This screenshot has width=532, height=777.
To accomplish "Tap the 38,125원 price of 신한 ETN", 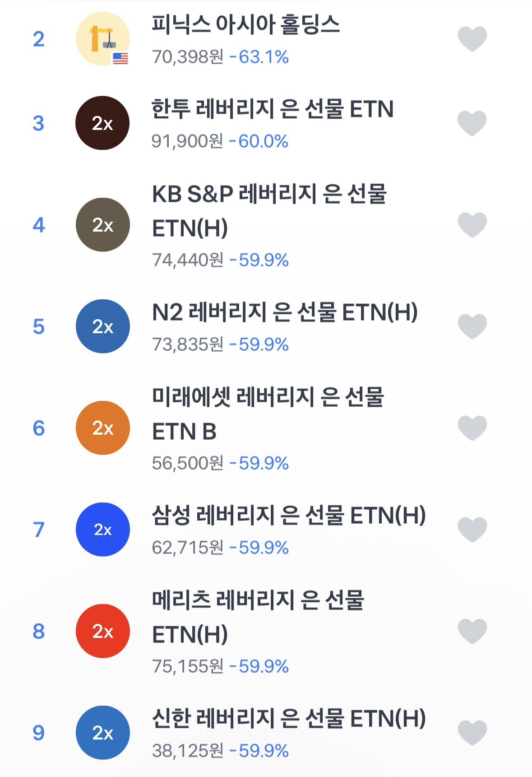I will [187, 751].
